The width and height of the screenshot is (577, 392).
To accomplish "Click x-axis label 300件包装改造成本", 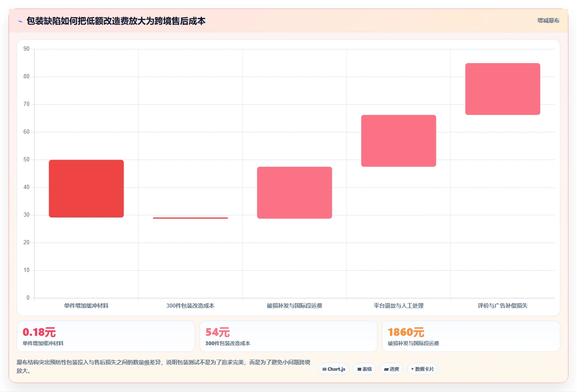I will (x=190, y=306).
